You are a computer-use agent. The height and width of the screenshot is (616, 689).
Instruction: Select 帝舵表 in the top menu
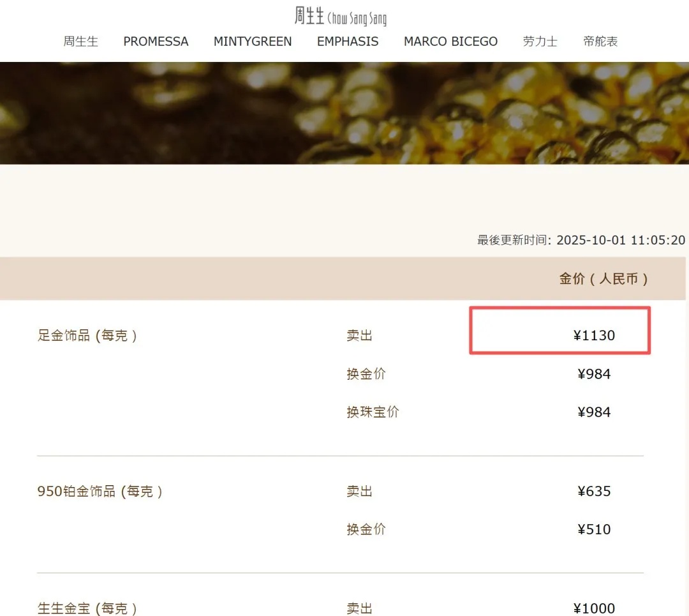[x=600, y=41]
